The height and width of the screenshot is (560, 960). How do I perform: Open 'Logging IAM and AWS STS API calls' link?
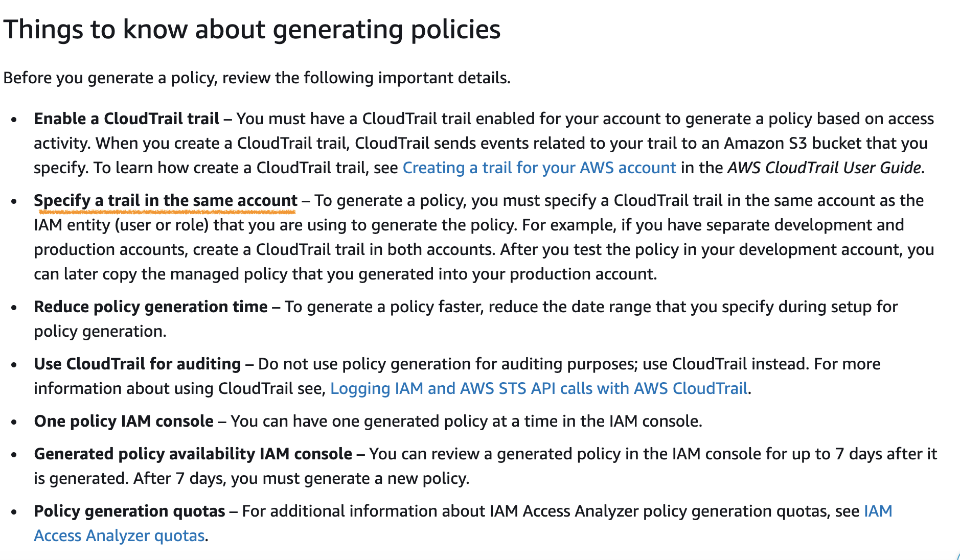[x=539, y=389]
